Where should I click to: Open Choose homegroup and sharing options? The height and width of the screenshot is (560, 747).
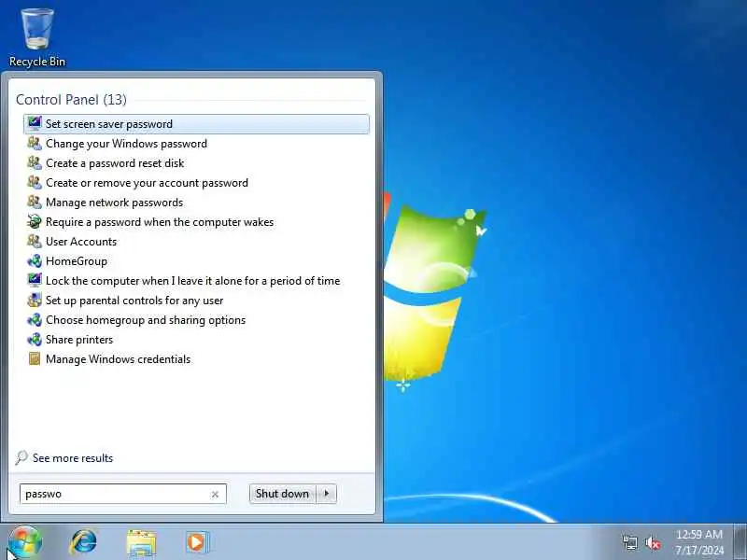click(x=196, y=320)
